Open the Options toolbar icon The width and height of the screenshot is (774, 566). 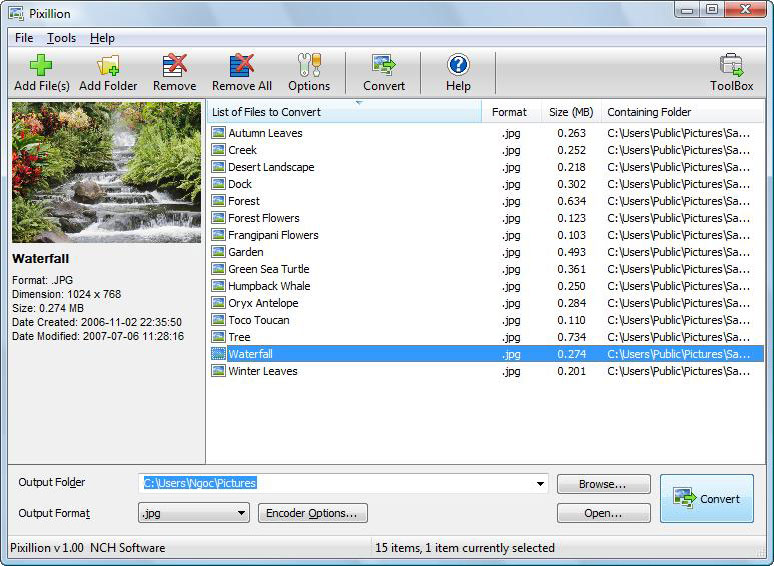pyautogui.click(x=310, y=65)
